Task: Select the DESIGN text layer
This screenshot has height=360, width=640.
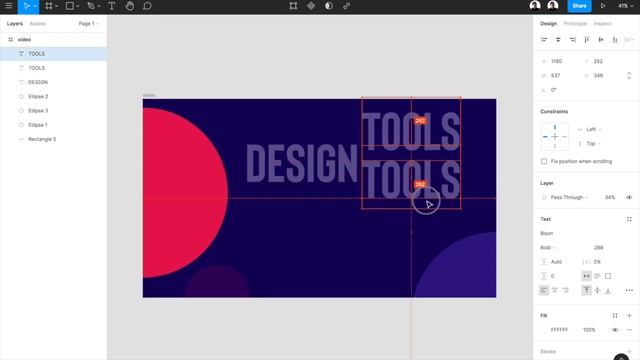Action: pyautogui.click(x=53, y=82)
